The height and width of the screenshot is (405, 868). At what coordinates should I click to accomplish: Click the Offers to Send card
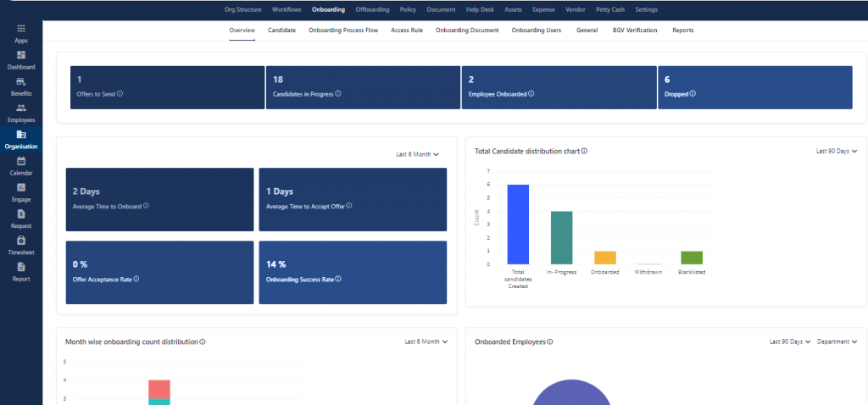[167, 87]
